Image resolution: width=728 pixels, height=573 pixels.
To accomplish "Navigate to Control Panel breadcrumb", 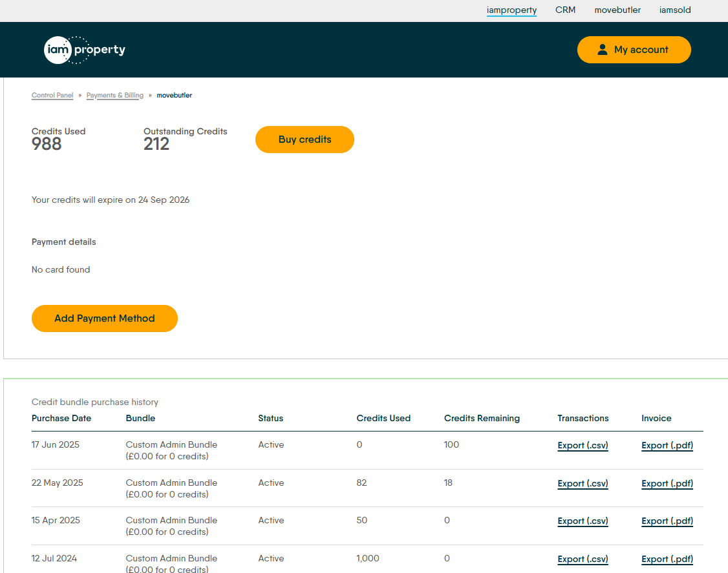I will tap(52, 96).
